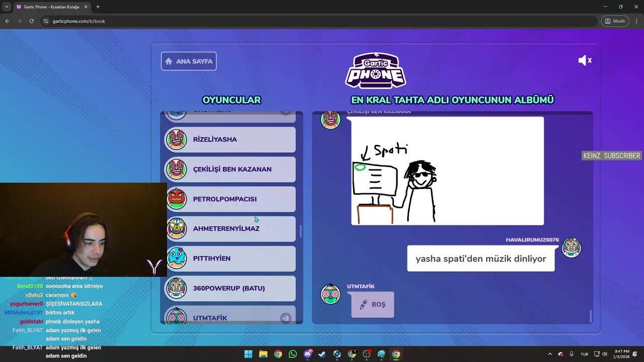Open the Windows Start menu
The image size is (644, 362).
pyautogui.click(x=248, y=354)
